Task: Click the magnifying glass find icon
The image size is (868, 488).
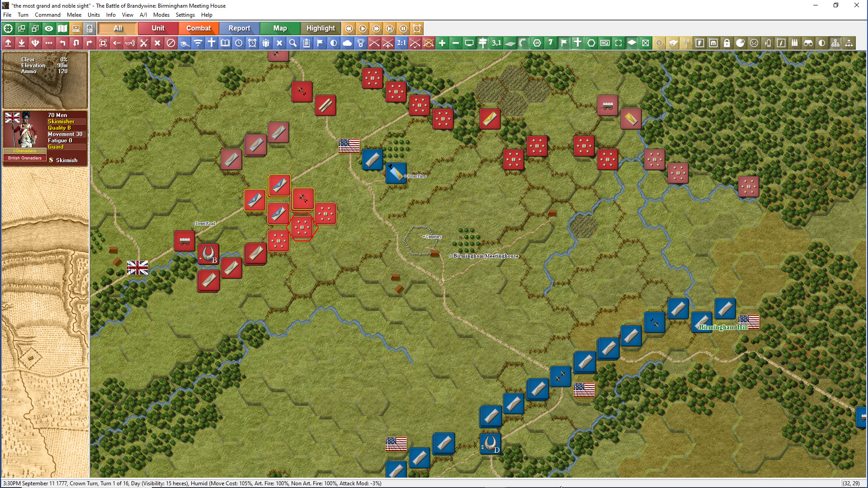Action: tap(293, 43)
